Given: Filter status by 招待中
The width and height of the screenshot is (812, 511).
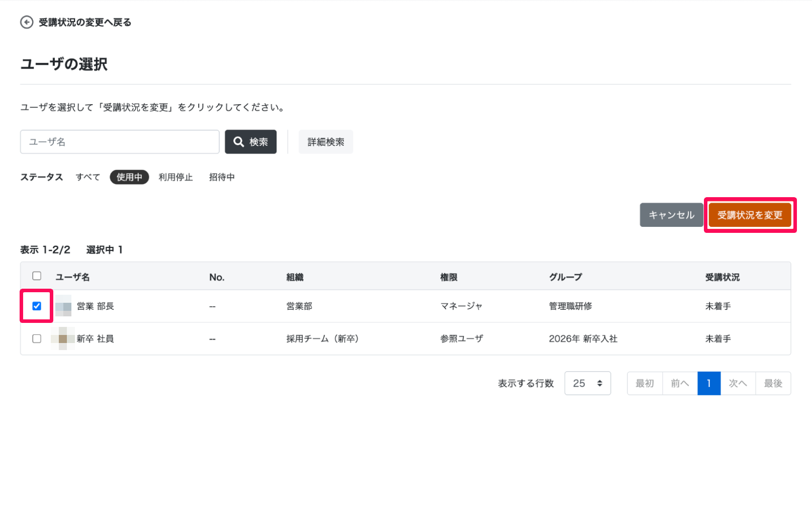Looking at the screenshot, I should click(x=222, y=177).
